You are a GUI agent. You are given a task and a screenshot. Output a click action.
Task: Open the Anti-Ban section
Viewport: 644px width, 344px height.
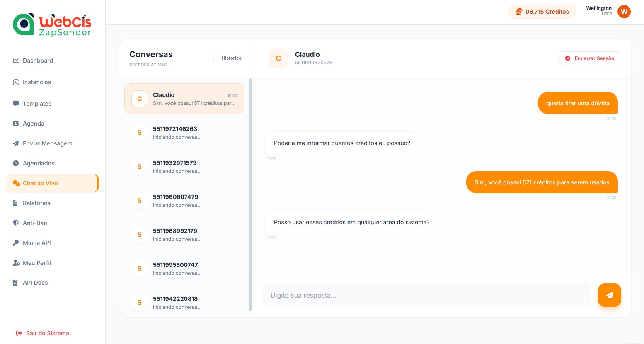(35, 223)
